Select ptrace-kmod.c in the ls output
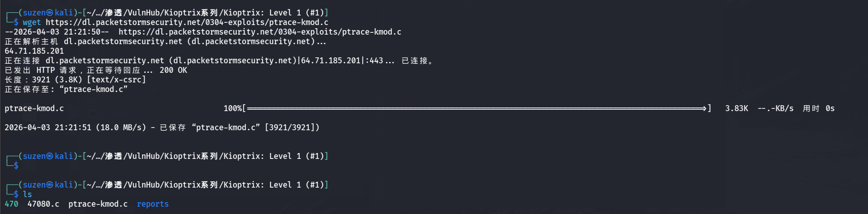868x214 pixels. coord(98,204)
